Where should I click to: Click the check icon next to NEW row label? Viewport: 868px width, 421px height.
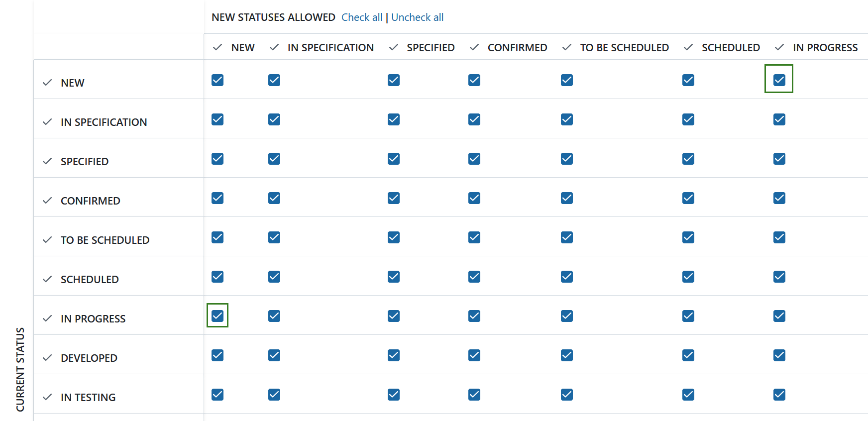[x=48, y=83]
